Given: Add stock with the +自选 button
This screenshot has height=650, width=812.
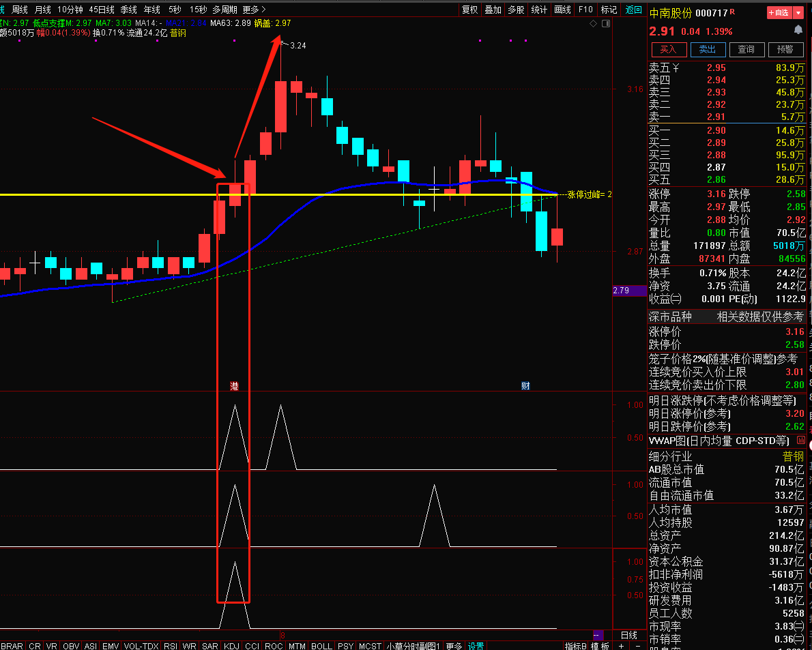Looking at the screenshot, I should click(779, 12).
